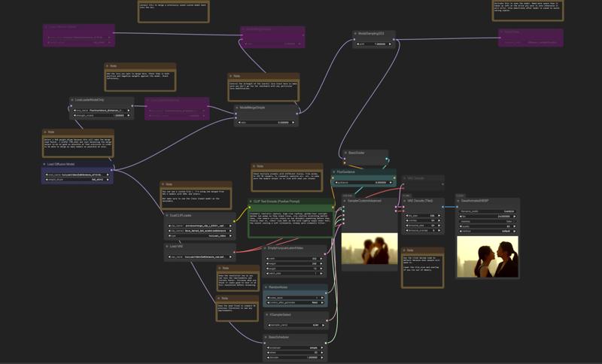Click the Note text box above Load Diffusion Model

coord(78,146)
